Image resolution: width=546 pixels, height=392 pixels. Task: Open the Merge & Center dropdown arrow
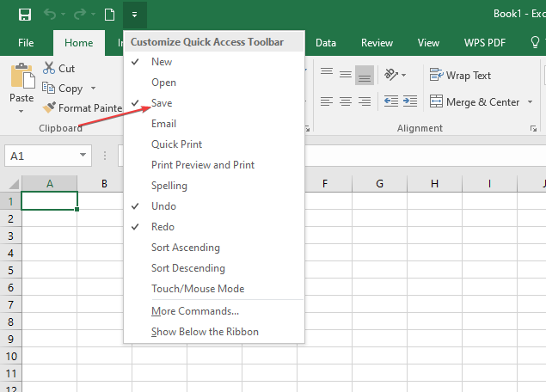530,102
